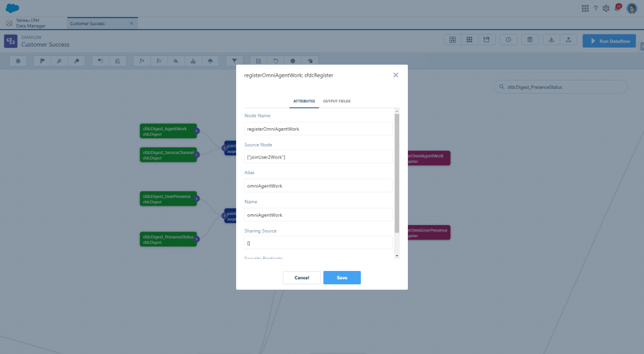Click the download dataflow JSON icon
Viewport: 644px width, 354px height.
pos(551,40)
